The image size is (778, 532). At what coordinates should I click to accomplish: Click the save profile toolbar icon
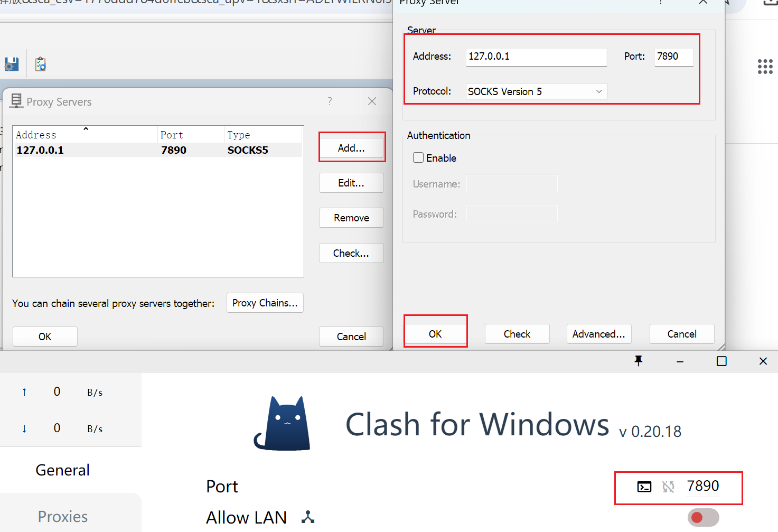pos(12,64)
